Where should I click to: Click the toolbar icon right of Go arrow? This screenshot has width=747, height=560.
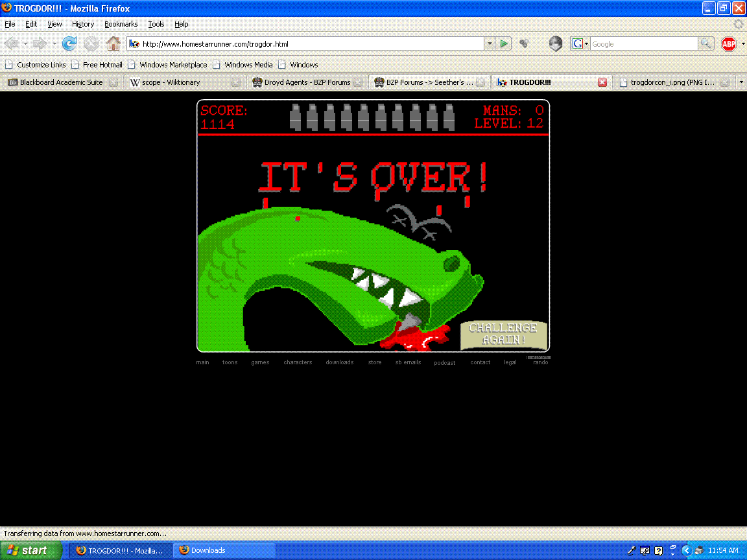coord(524,44)
